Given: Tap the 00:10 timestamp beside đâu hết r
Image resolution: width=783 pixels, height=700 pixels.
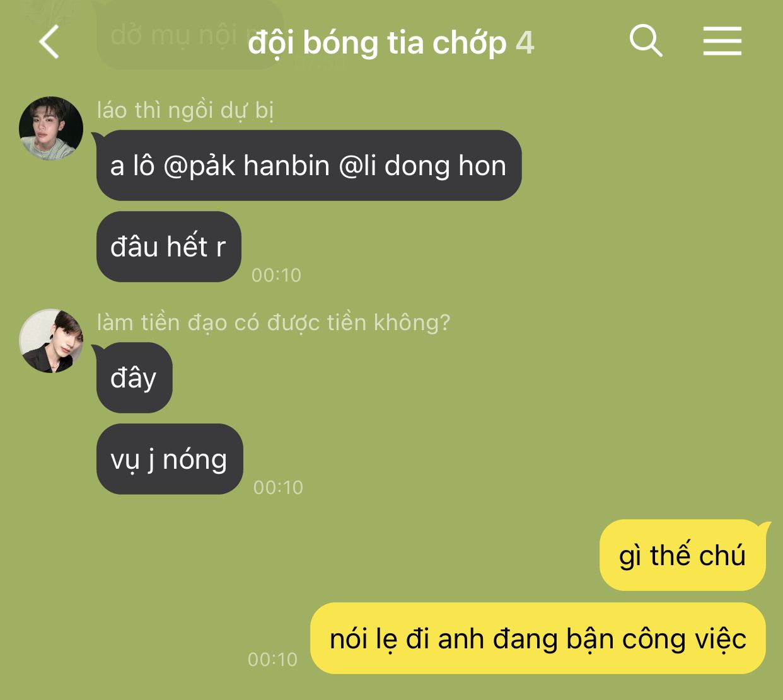Looking at the screenshot, I should click(277, 275).
